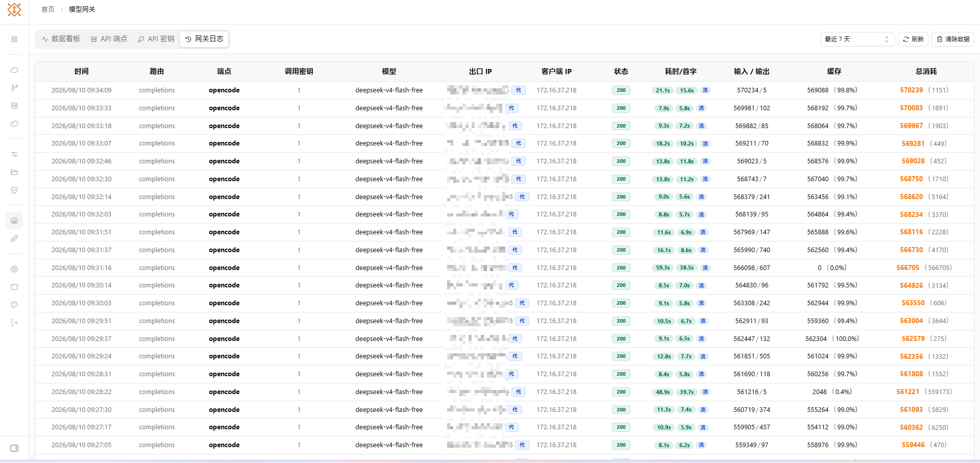Click the 端点 column header
The height and width of the screenshot is (463, 980).
pos(224,71)
